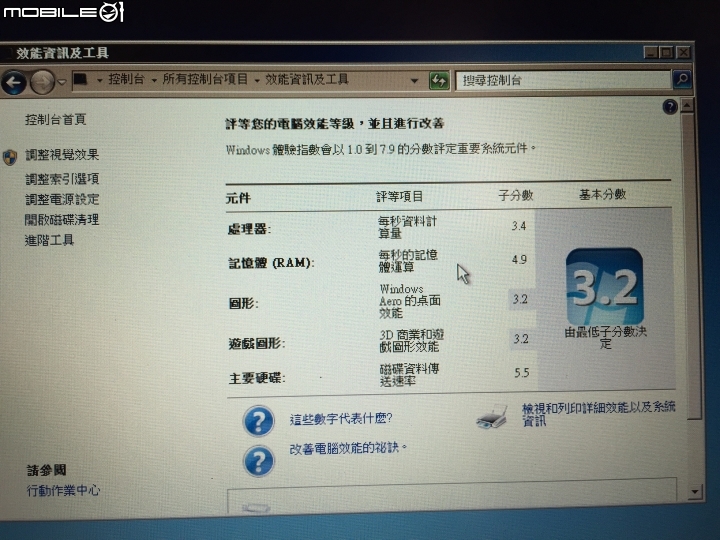Click the 3.2 base score badge
Screen dimensions: 720x540
pyautogui.click(x=605, y=287)
